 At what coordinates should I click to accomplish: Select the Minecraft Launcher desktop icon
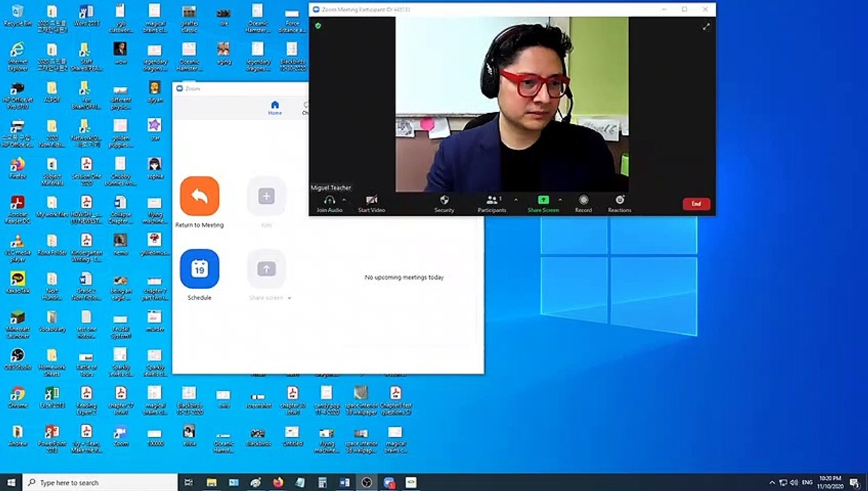[x=18, y=323]
